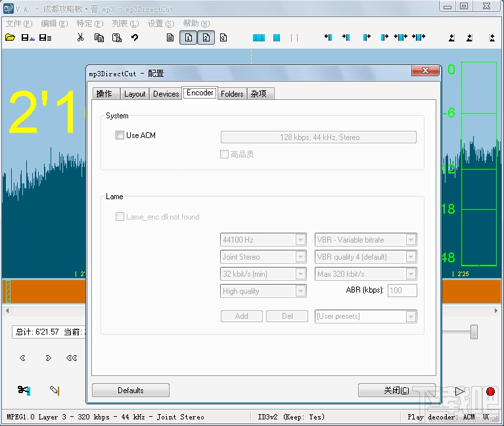Screen dimensions: 504x426
Task: Open the 帮助(H) menu
Action: [x=196, y=24]
